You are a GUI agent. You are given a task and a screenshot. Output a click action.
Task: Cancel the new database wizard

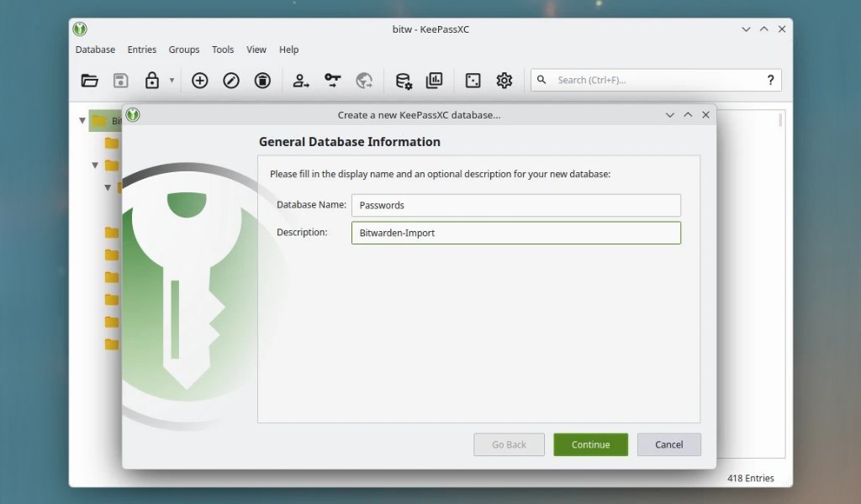coord(668,444)
